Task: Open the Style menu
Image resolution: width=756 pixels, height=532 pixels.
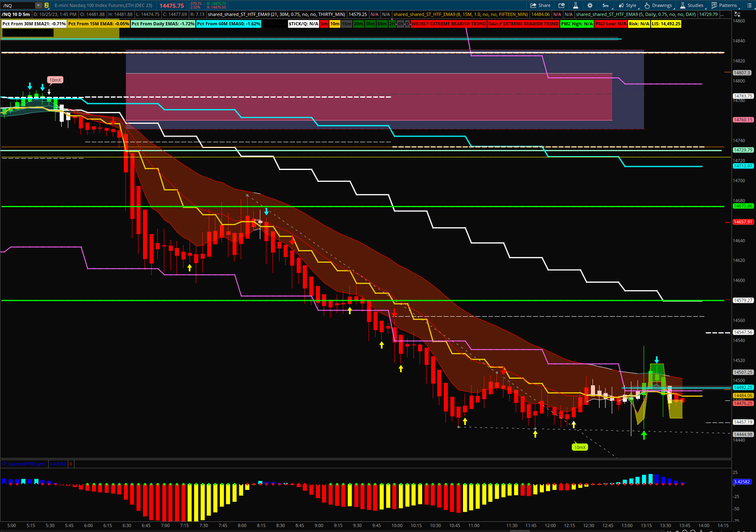Action: click(x=627, y=5)
